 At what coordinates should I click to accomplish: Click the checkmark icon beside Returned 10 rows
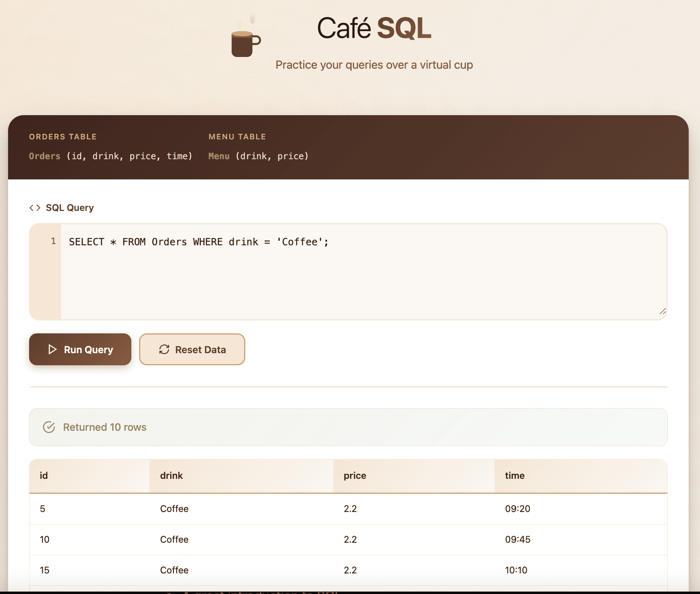(x=49, y=427)
